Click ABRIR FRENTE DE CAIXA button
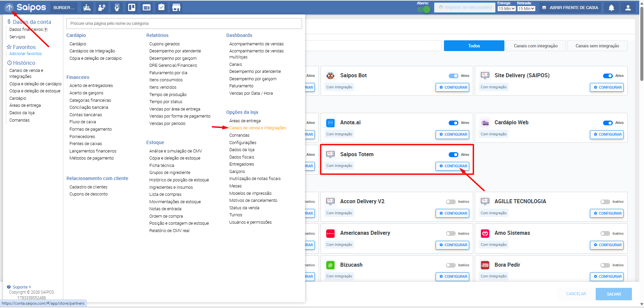The image size is (644, 308). tap(571, 7)
